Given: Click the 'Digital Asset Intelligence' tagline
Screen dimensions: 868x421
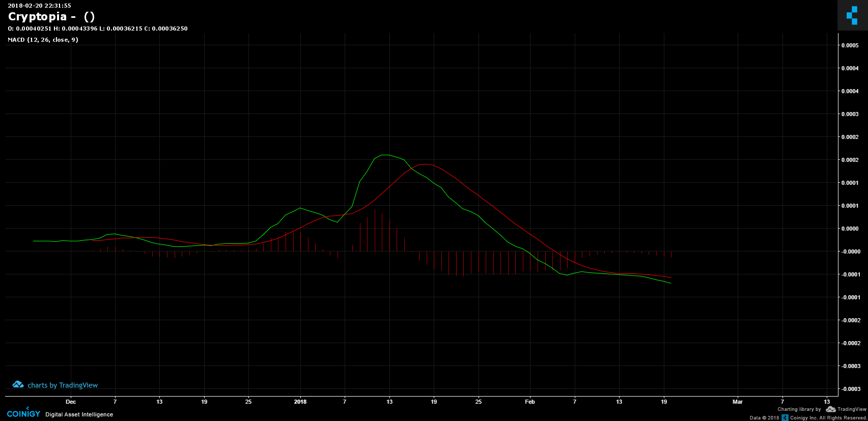Looking at the screenshot, I should tap(79, 414).
